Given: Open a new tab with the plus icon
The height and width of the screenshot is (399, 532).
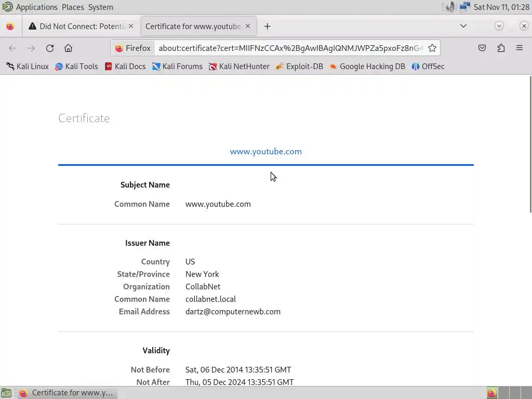Looking at the screenshot, I should point(268,26).
